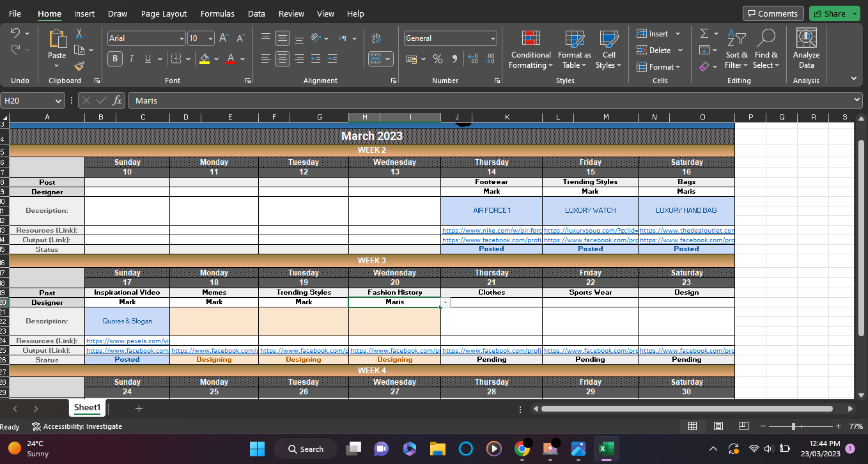Switch to Page Break Preview view
Viewport: 868px width, 464px height.
point(743,426)
